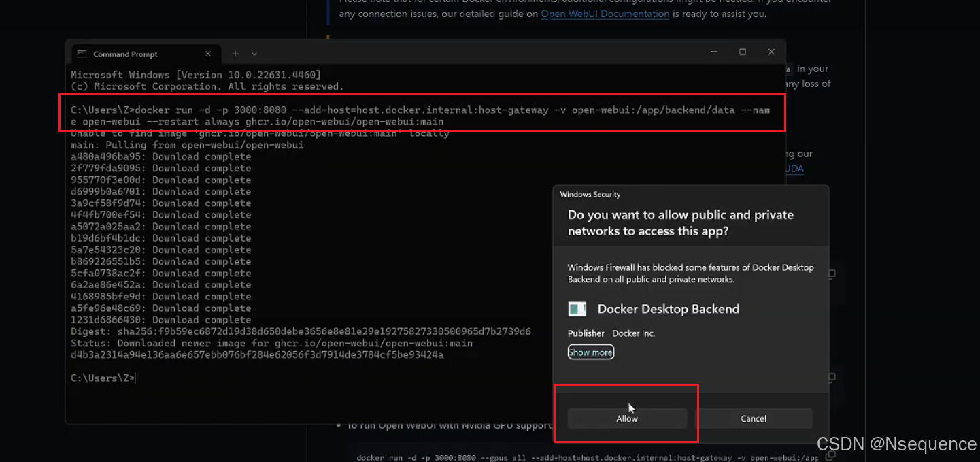Click 'To run Open WebUI with Nvidia GPU' text

point(450,425)
